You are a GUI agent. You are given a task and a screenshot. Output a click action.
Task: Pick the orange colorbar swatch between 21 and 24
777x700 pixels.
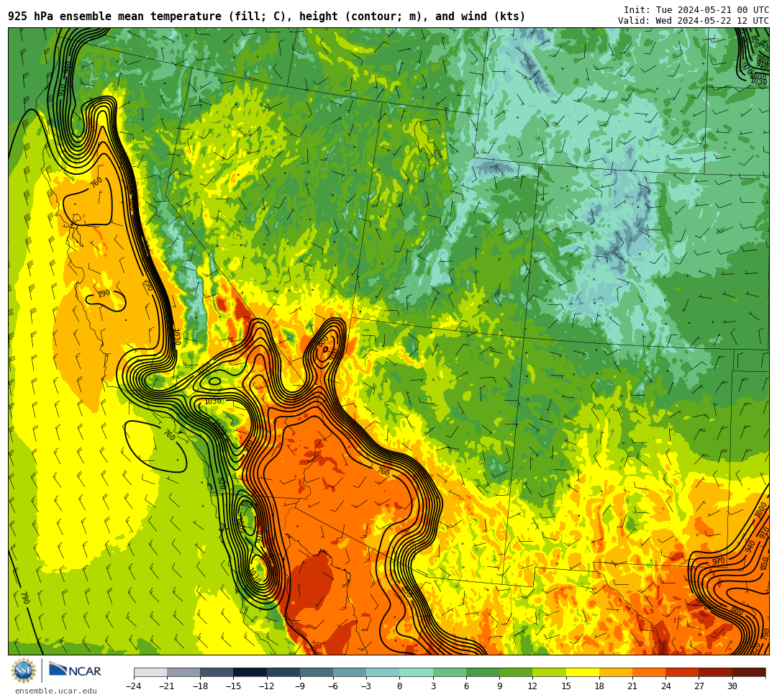tap(649, 672)
